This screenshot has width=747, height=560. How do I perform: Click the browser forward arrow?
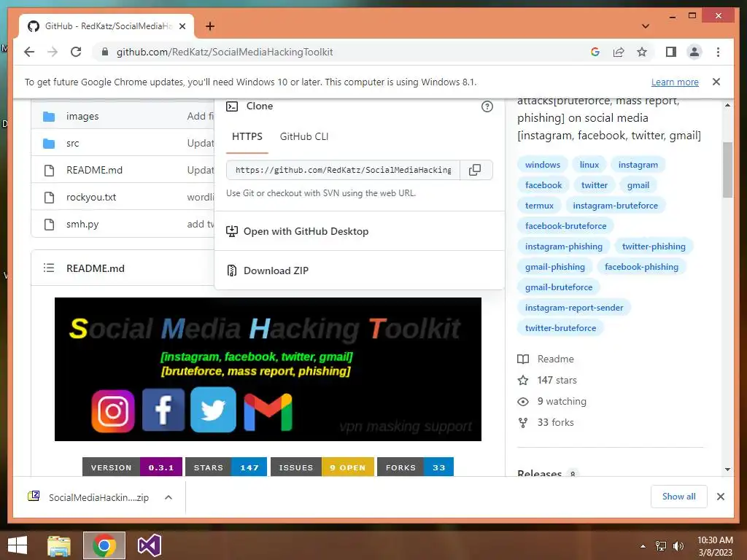click(53, 52)
